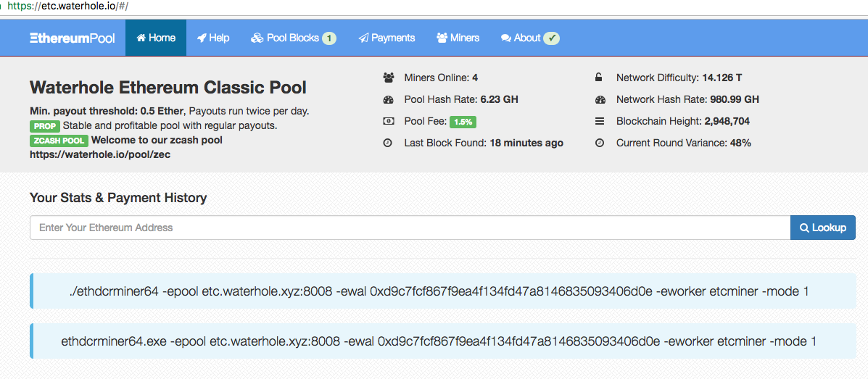Click the Pool Fee money icon
Image resolution: width=868 pixels, height=379 pixels.
(x=388, y=121)
